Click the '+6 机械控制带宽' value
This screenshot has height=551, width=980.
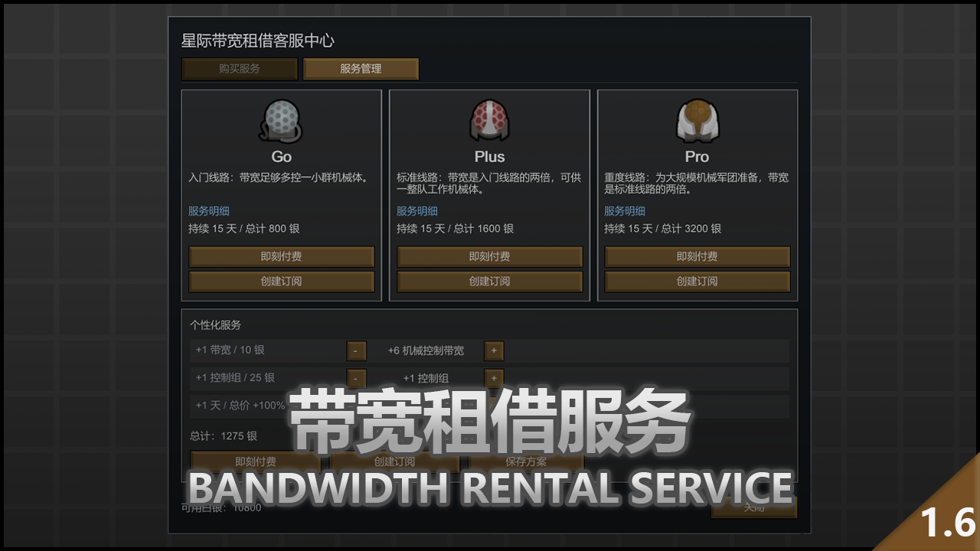(x=426, y=350)
